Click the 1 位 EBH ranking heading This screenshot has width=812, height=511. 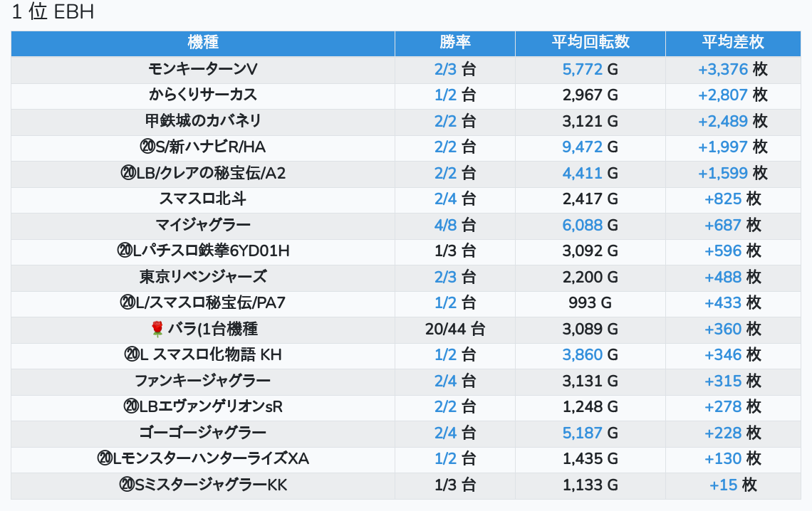pos(53,13)
